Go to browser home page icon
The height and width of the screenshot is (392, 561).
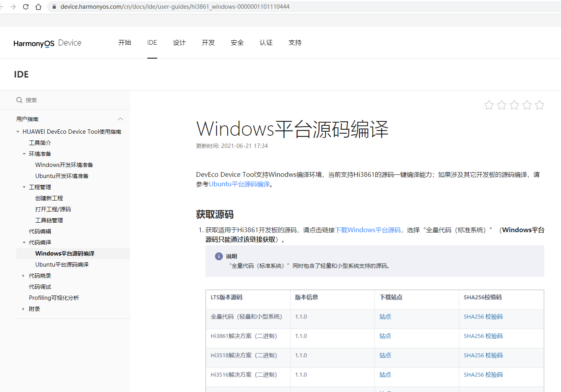pyautogui.click(x=38, y=7)
